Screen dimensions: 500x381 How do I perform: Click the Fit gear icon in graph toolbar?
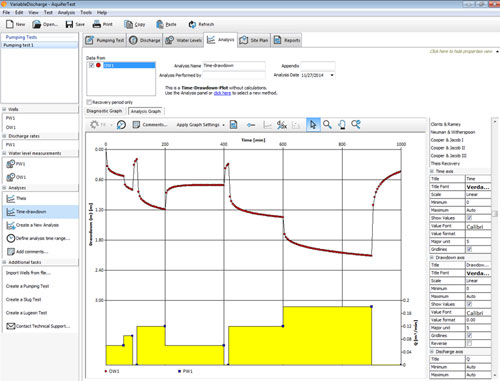click(94, 125)
